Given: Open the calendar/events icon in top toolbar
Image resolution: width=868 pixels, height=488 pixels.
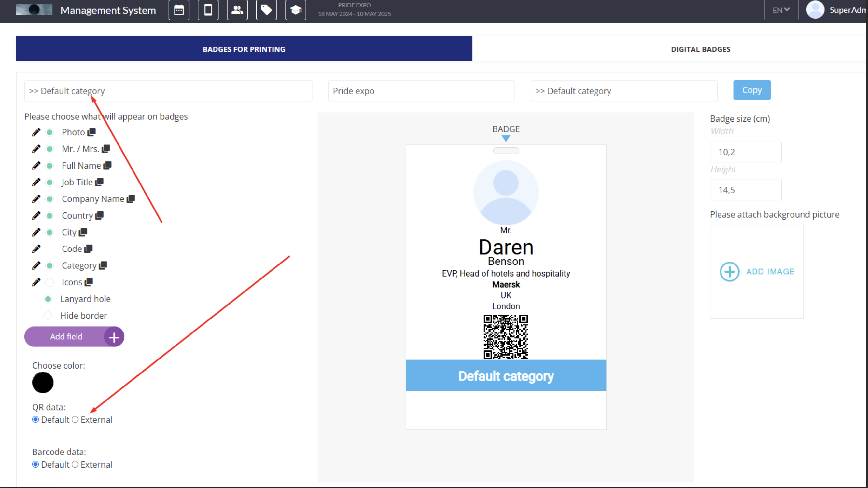Looking at the screenshot, I should click(179, 10).
